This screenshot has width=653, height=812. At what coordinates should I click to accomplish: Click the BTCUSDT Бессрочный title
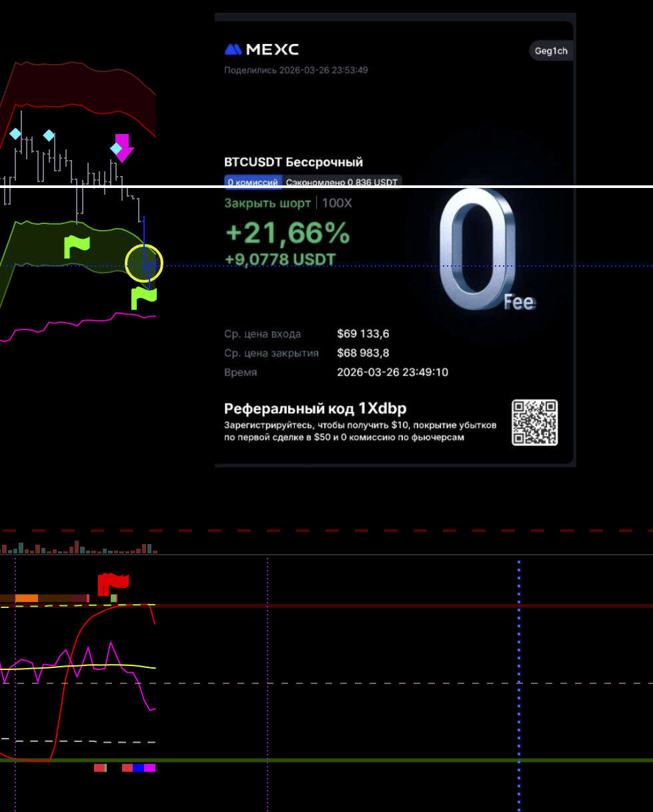click(293, 162)
